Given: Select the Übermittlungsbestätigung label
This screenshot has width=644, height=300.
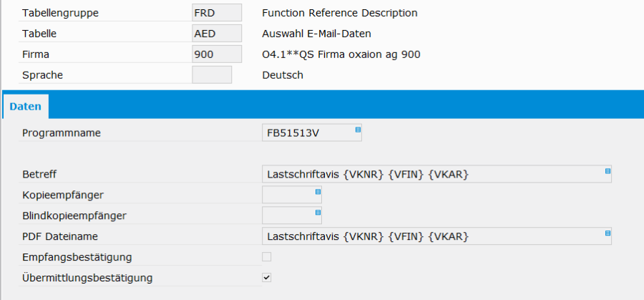Looking at the screenshot, I should point(87,279).
